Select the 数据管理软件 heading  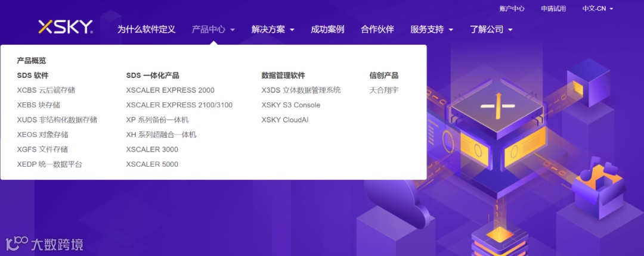tap(283, 76)
